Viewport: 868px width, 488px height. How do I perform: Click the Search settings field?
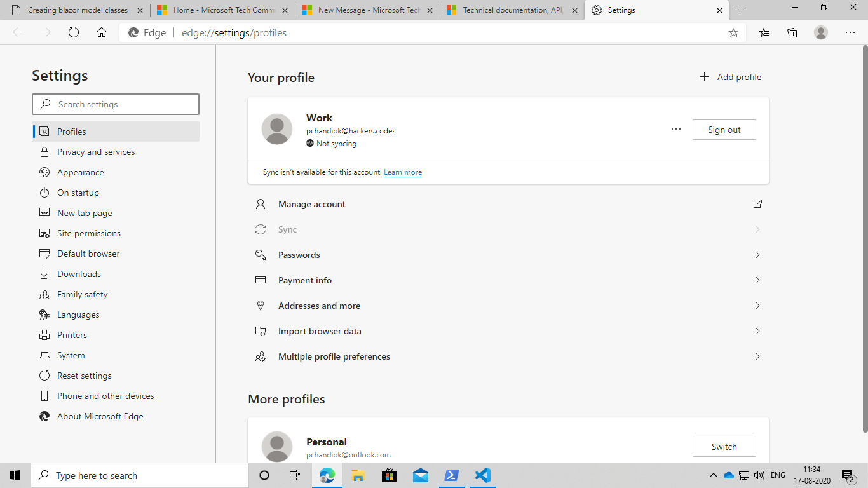[116, 104]
